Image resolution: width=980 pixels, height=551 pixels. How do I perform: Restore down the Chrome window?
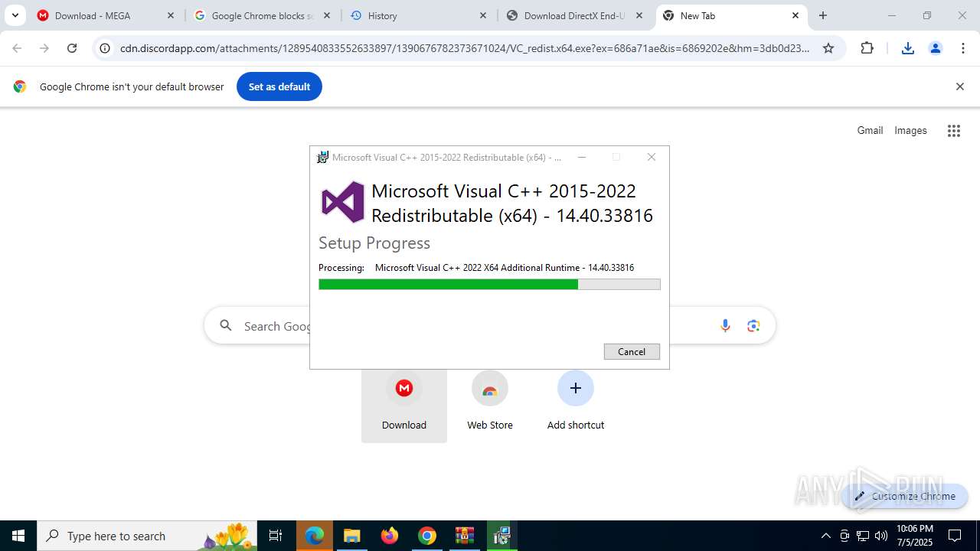[926, 15]
